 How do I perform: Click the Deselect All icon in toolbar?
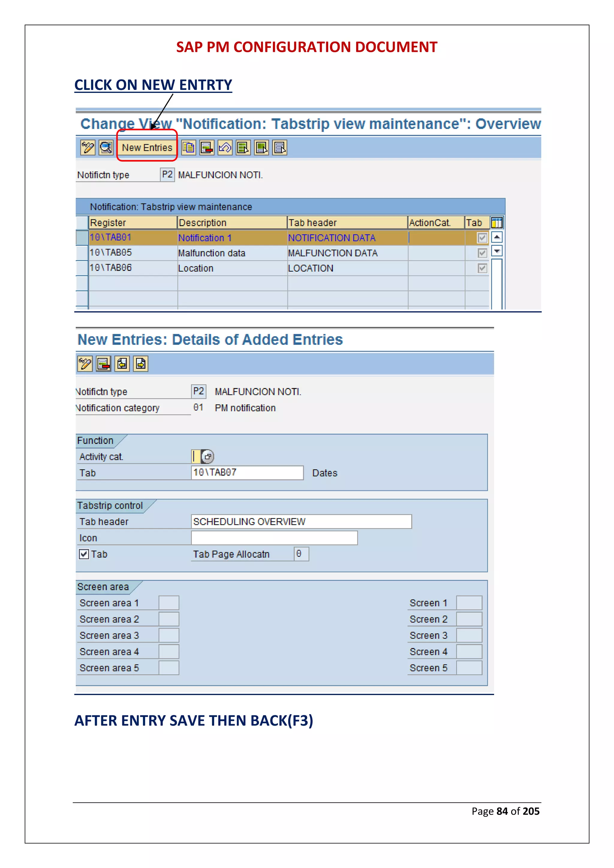(x=280, y=147)
